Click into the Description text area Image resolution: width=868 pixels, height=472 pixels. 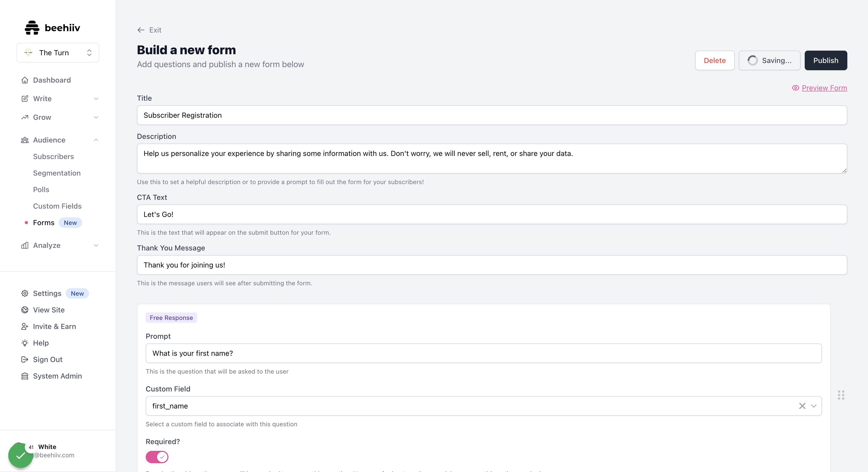[x=492, y=159]
